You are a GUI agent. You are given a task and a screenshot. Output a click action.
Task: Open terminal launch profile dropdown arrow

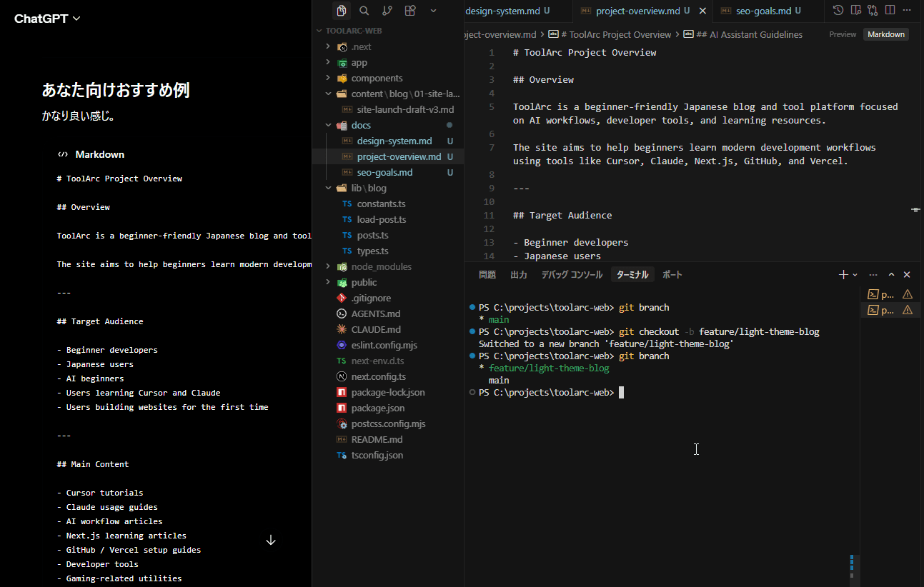[855, 274]
